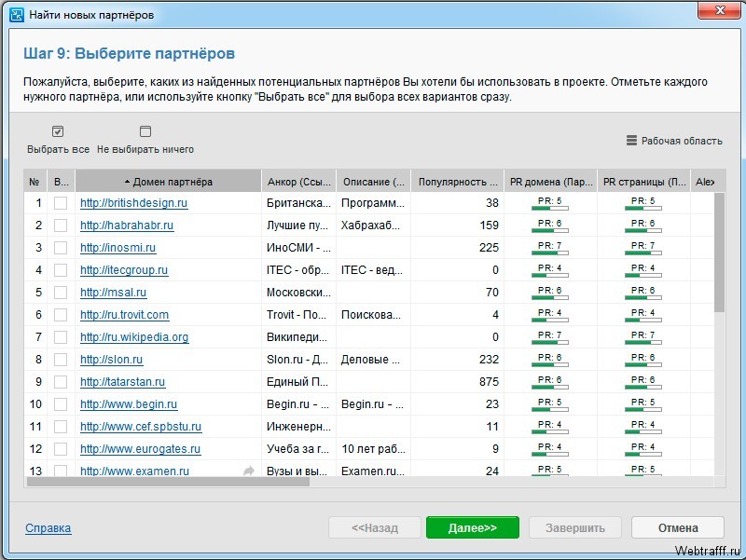Image resolution: width=746 pixels, height=560 pixels.
Task: Tick the checkbox for www.cef.spbstu.ru
Action: pyautogui.click(x=61, y=427)
